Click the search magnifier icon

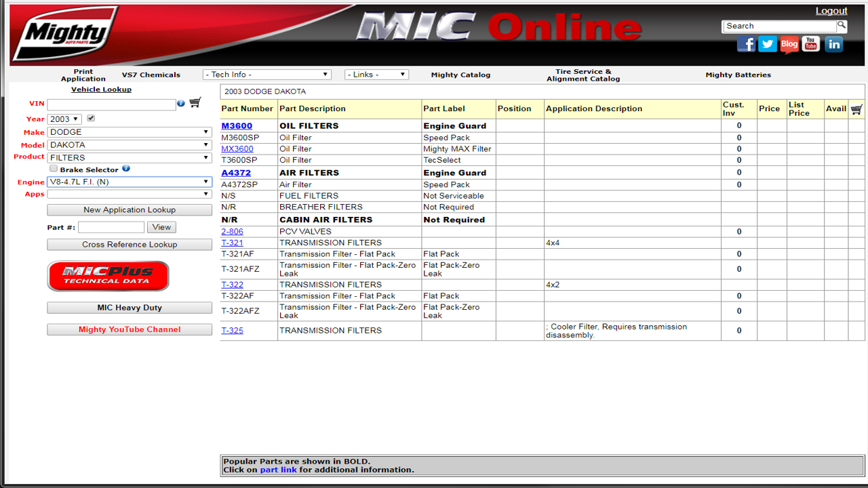[841, 25]
